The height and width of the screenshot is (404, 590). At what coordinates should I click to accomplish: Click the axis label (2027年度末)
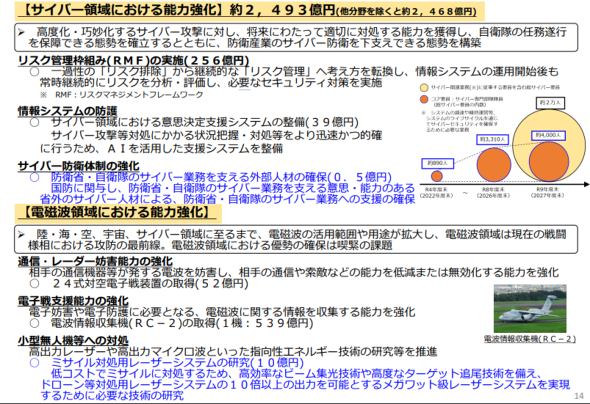coord(548,196)
